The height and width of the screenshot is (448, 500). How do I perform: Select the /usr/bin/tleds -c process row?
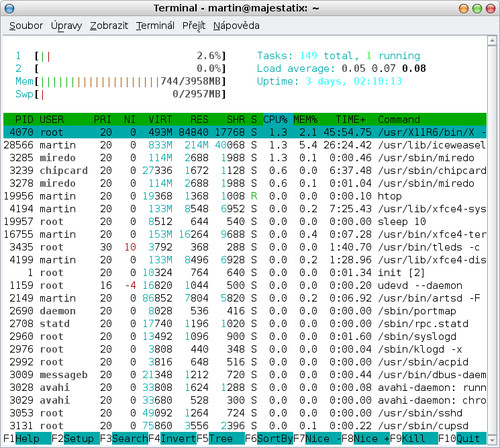(245, 247)
